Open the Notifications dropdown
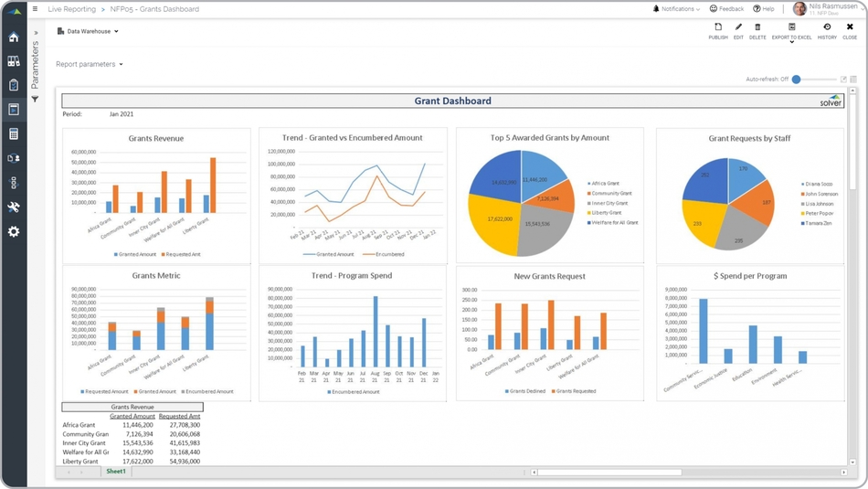868x489 pixels. point(676,9)
